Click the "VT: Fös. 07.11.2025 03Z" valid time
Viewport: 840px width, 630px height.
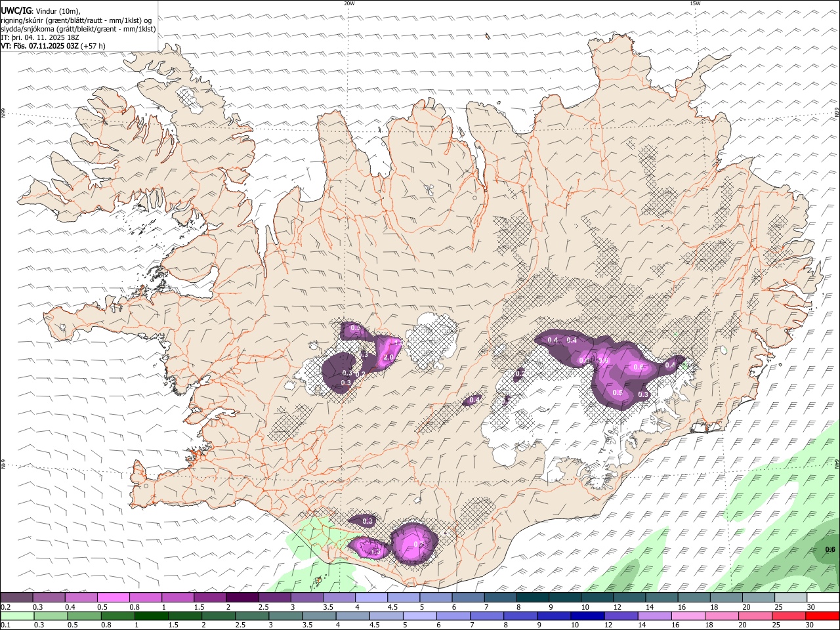coord(40,46)
